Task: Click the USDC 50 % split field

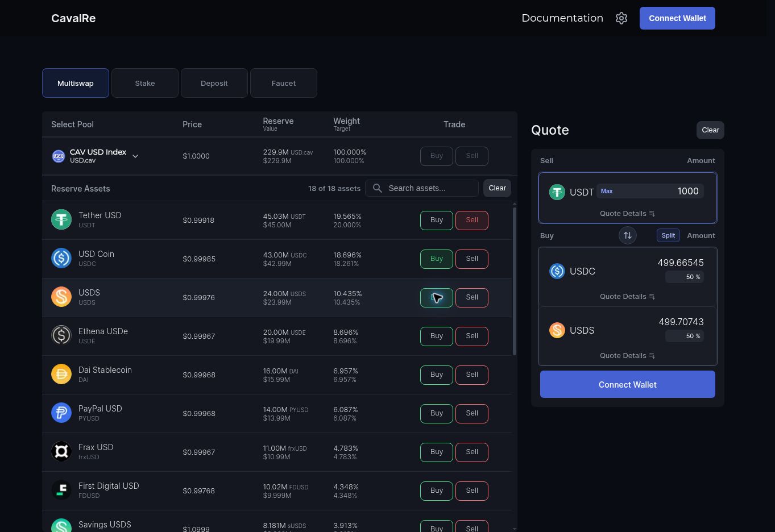Action: tap(685, 277)
